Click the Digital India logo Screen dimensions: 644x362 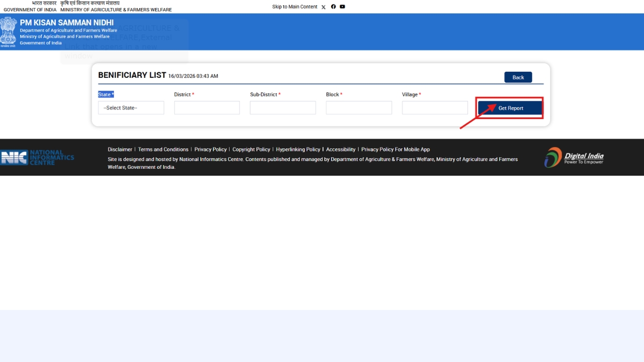574,157
